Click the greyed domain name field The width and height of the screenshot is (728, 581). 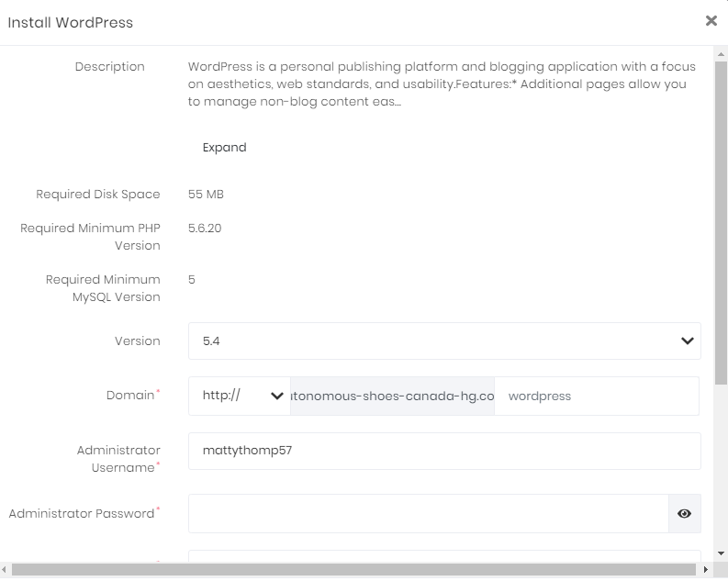tap(392, 396)
